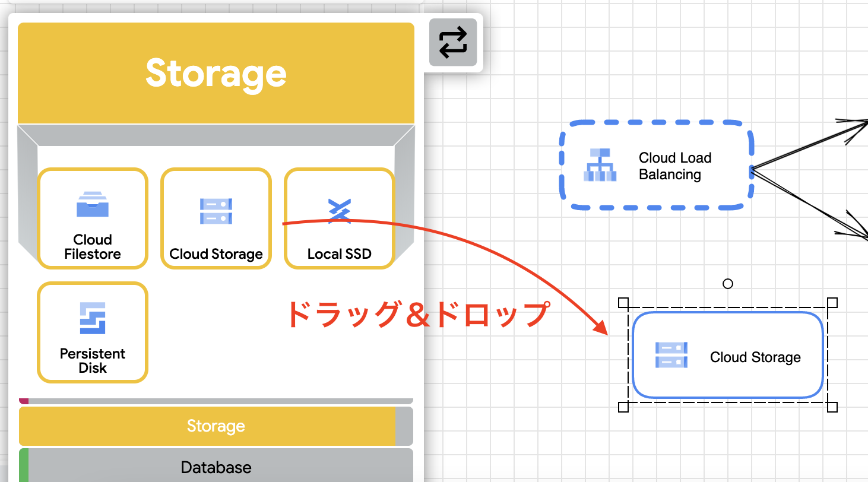Viewport: 868px width, 482px height.
Task: Click bottom-left resize handle of selection
Action: tap(623, 407)
